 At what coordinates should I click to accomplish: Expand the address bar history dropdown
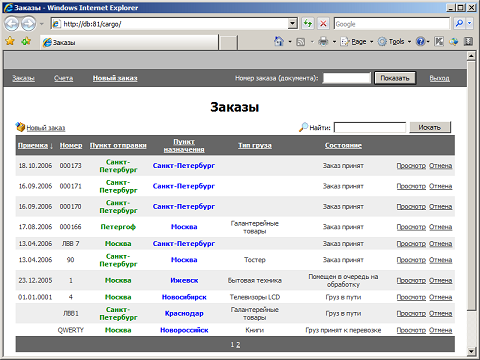click(x=292, y=24)
